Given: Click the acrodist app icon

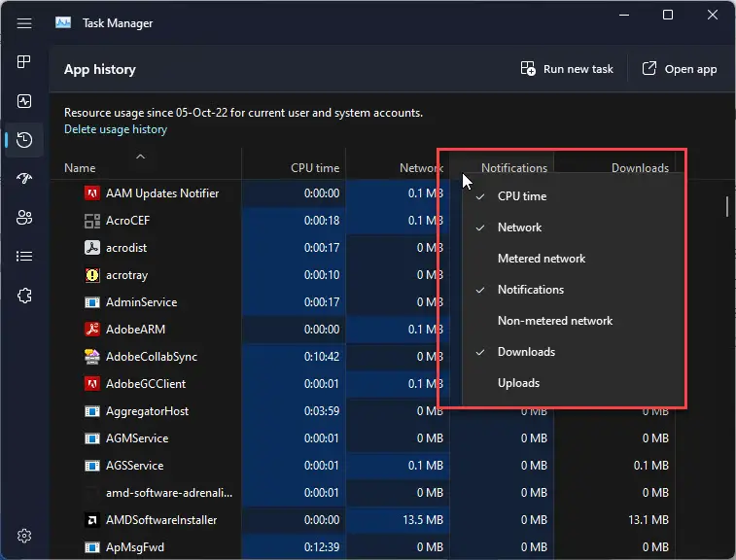Looking at the screenshot, I should tap(92, 247).
